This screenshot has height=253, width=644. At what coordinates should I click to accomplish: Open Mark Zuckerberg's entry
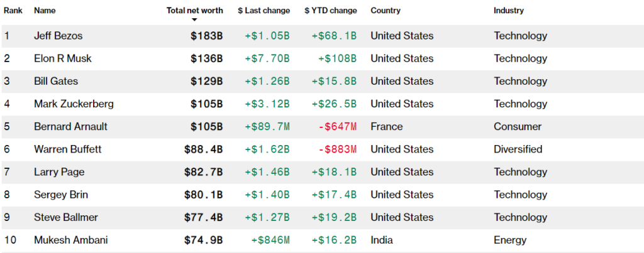(74, 104)
